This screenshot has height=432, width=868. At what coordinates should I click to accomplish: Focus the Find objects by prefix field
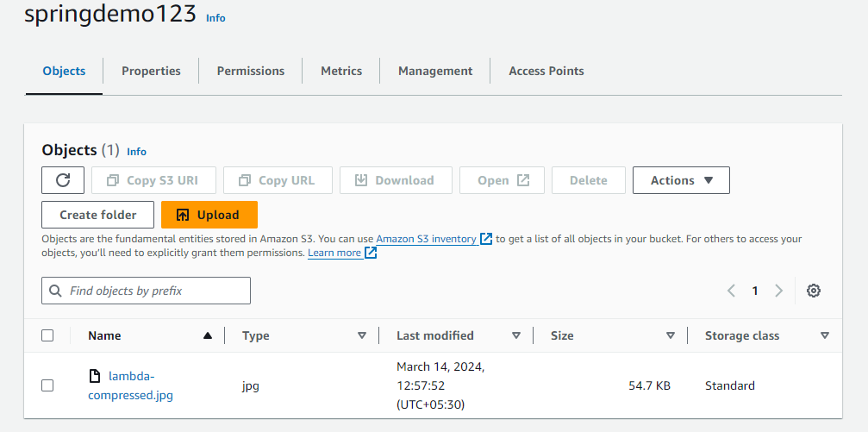(x=155, y=291)
